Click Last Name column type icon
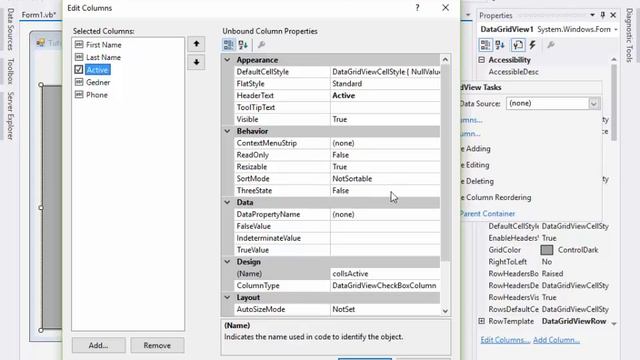 [79, 57]
